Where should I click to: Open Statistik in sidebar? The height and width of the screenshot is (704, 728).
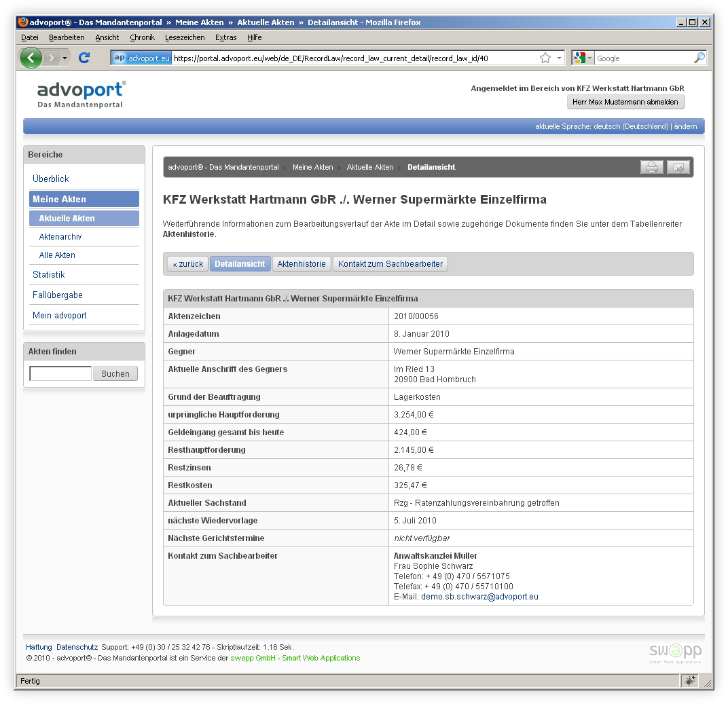[49, 274]
